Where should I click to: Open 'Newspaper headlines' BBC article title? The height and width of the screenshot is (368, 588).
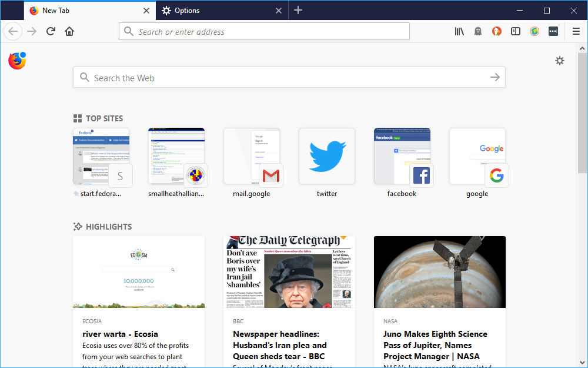280,345
